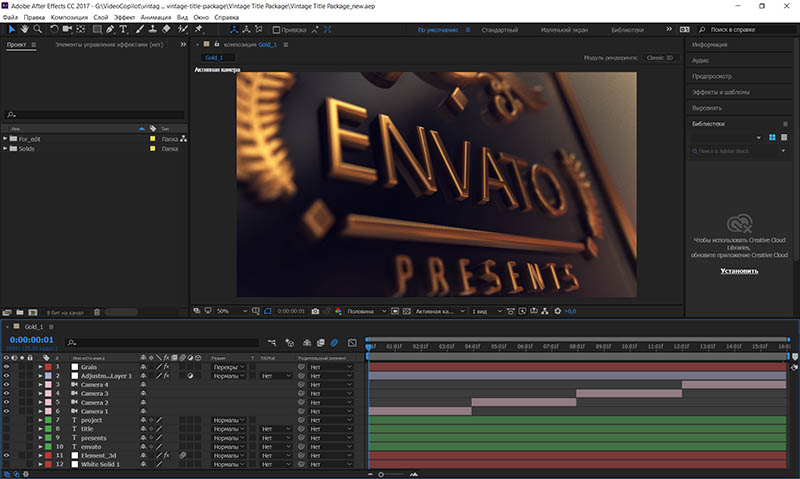
Task: Select the Clone Stamp tool
Action: pyautogui.click(x=153, y=30)
